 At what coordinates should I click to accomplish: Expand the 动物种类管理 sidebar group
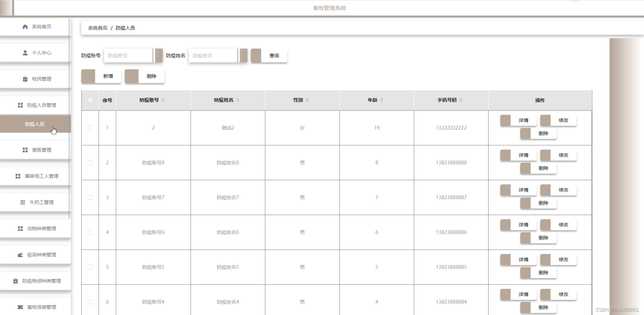click(35, 228)
